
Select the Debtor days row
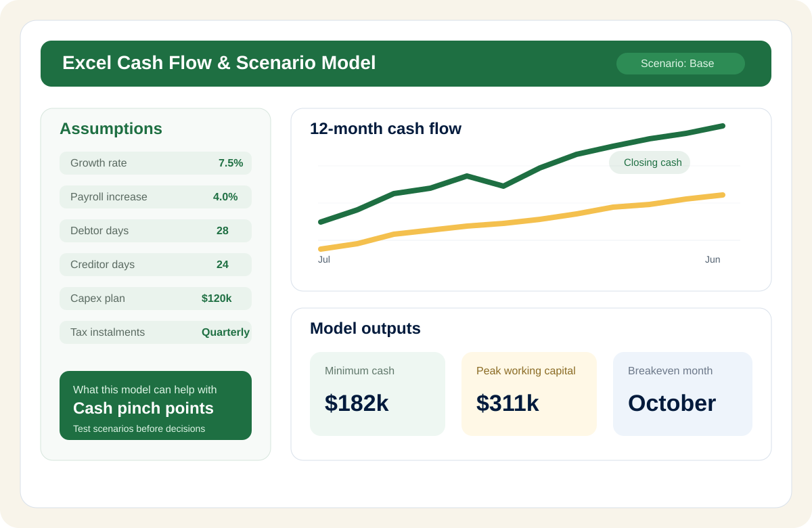click(x=156, y=231)
